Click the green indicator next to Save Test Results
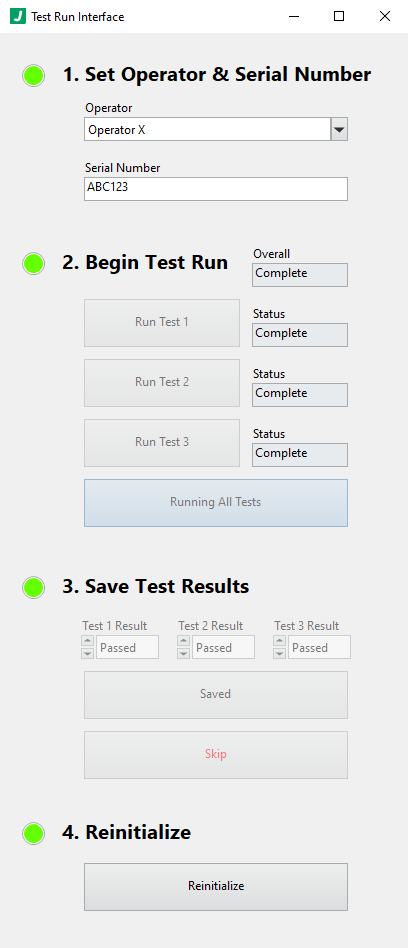 tap(34, 587)
